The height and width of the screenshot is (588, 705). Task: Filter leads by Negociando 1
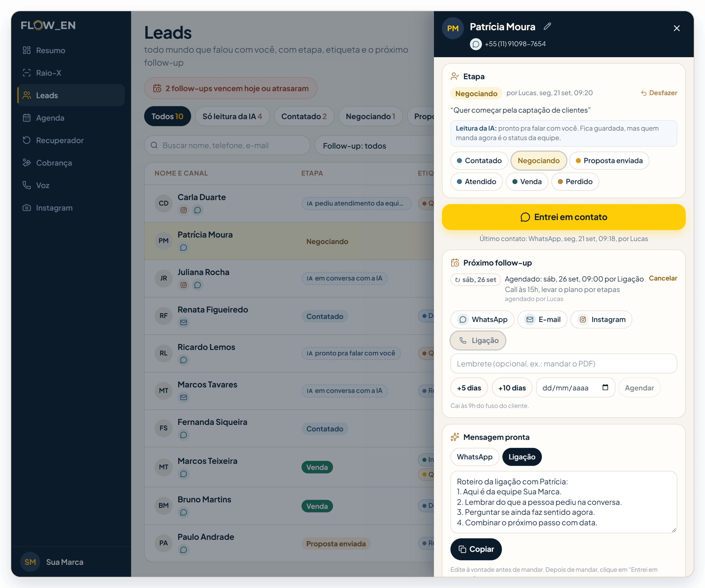click(371, 116)
